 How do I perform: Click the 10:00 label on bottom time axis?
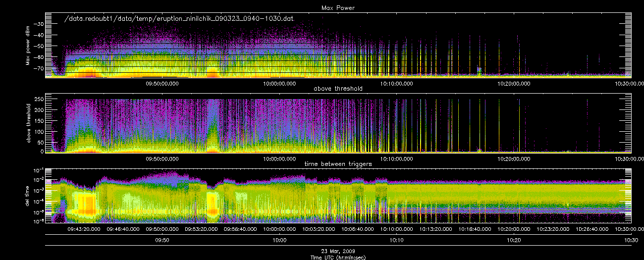click(279, 240)
